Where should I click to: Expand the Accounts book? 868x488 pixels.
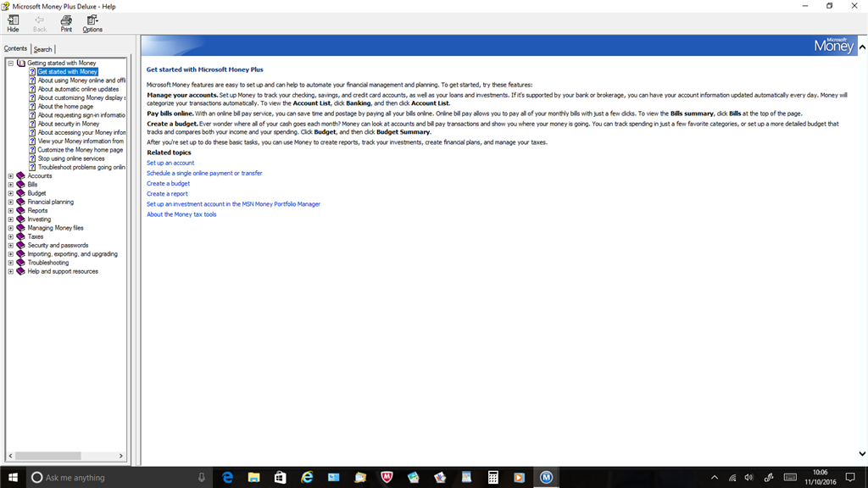pos(10,176)
